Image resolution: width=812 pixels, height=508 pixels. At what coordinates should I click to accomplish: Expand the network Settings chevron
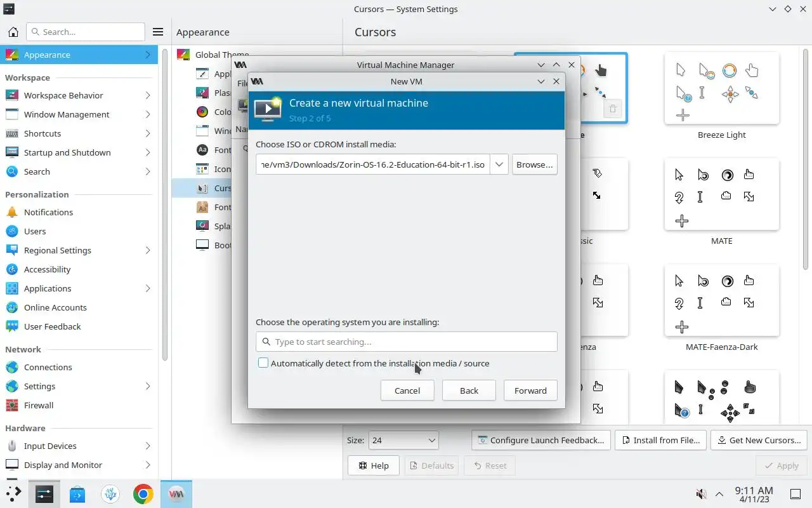point(148,386)
